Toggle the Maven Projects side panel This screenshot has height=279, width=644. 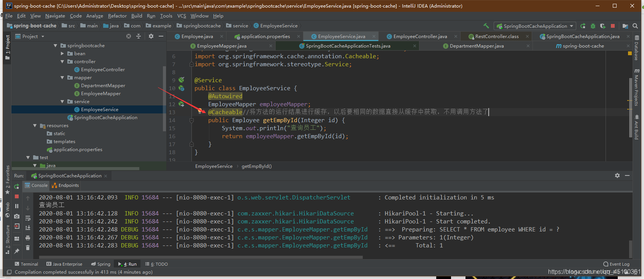637,88
